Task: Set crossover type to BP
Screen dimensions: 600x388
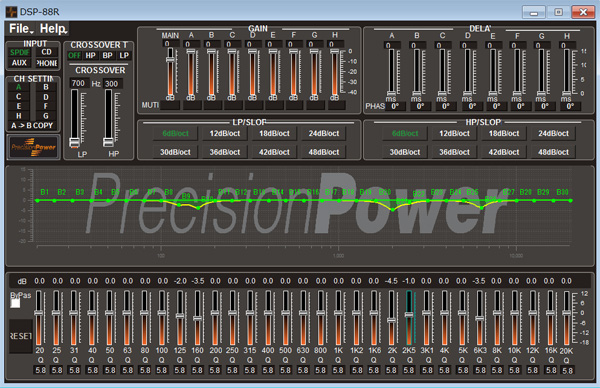Action: point(108,55)
